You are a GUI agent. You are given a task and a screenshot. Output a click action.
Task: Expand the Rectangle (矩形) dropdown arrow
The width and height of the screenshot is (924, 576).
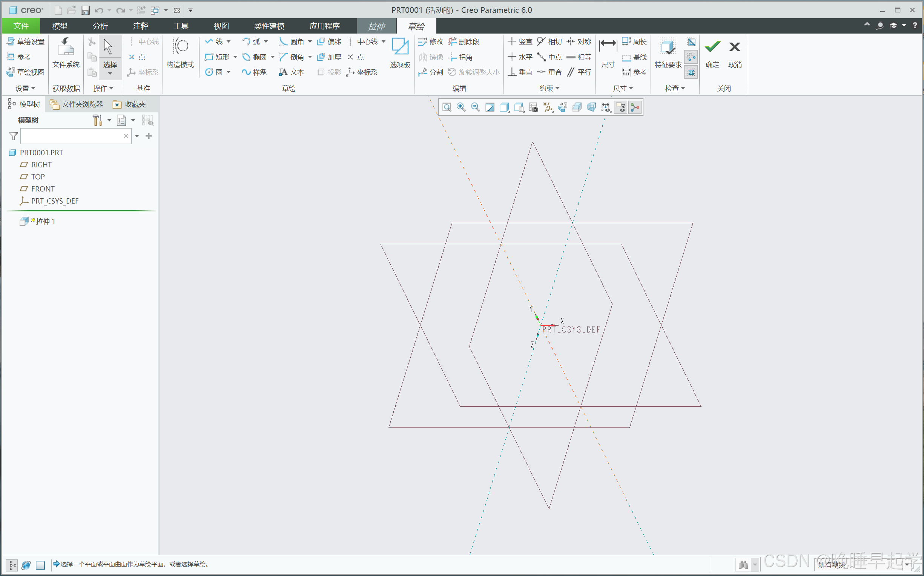(x=235, y=57)
